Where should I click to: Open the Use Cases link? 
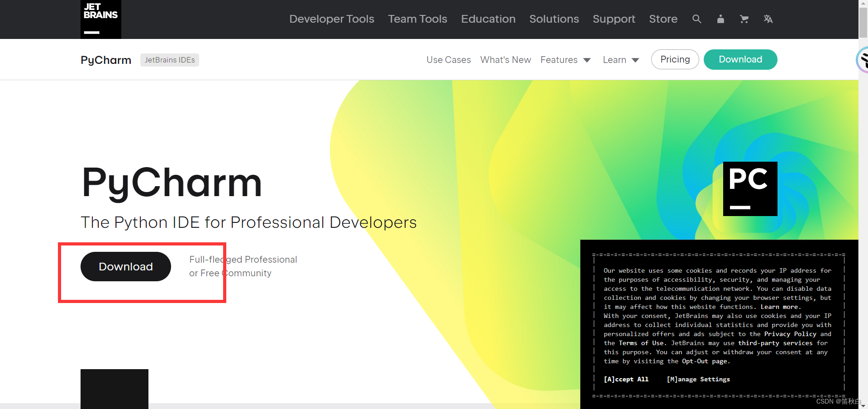coord(448,60)
